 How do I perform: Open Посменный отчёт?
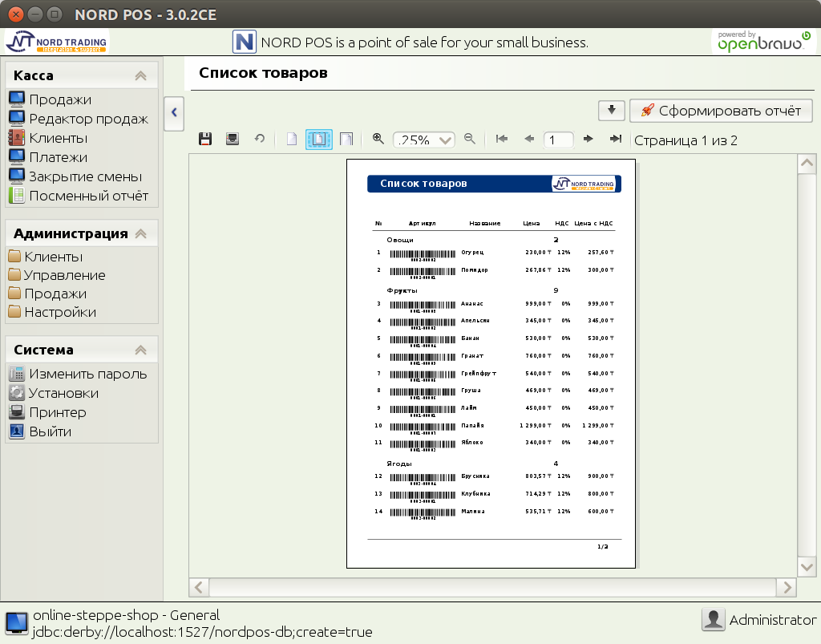[x=88, y=196]
